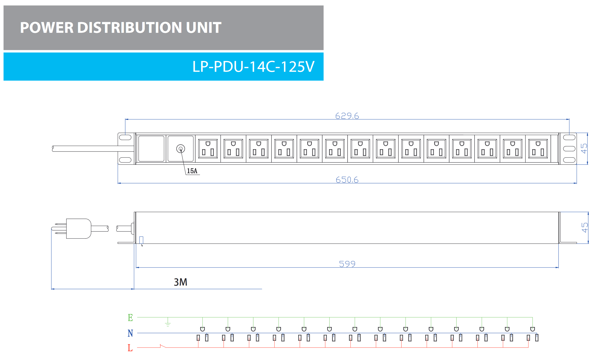This screenshot has height=364, width=604.
Task: Click the red L wiring label
Action: tap(130, 348)
